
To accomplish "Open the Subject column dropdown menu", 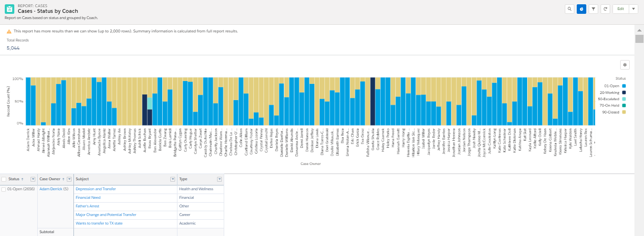I will click(x=173, y=179).
